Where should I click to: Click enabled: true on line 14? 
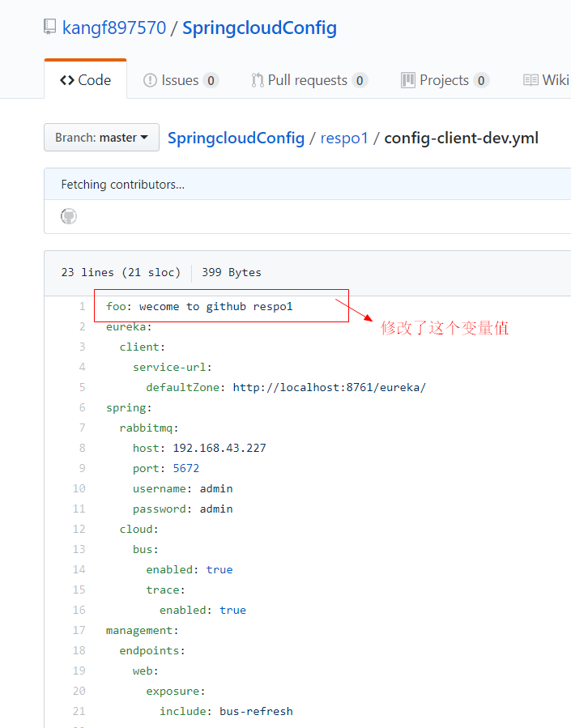click(190, 569)
